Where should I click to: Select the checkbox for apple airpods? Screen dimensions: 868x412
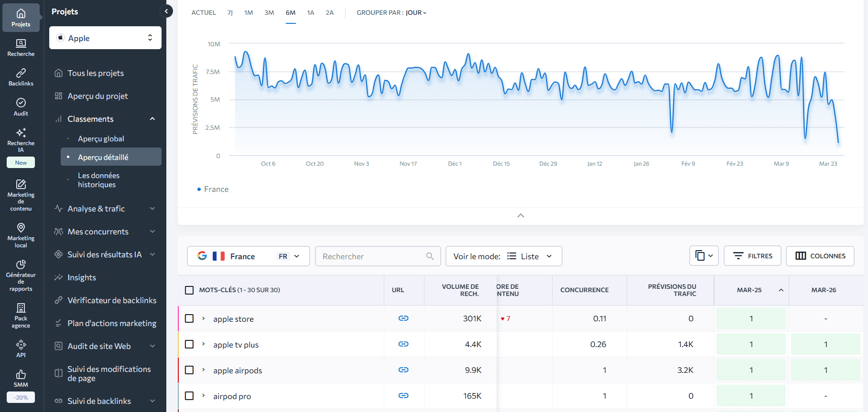click(x=189, y=370)
